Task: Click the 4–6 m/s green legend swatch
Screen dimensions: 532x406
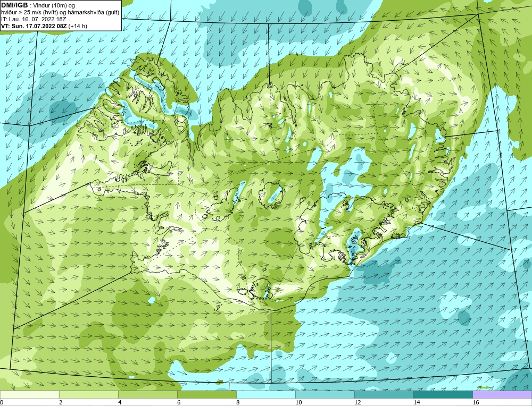Action: 147,394
